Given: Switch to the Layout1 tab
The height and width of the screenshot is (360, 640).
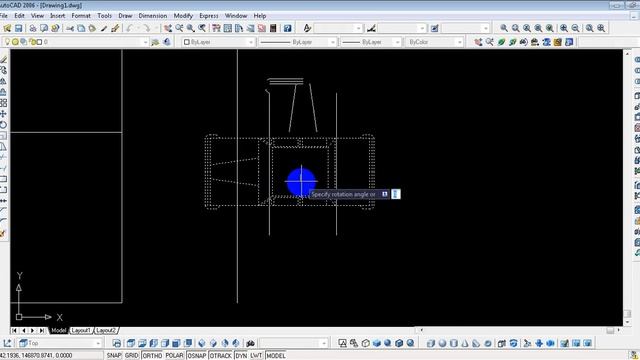Looking at the screenshot, I should tap(80, 330).
